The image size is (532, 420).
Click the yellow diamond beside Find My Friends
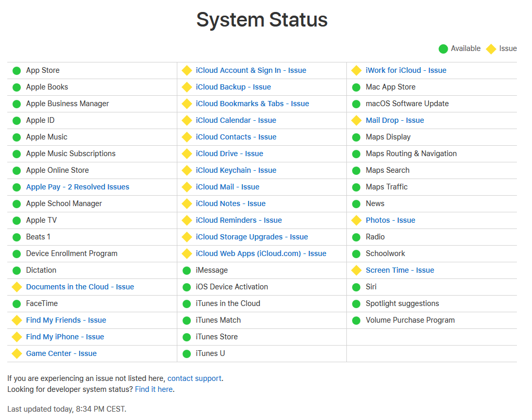[17, 320]
